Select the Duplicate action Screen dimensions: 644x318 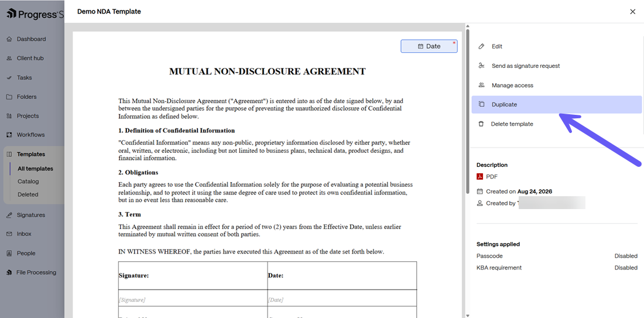[x=557, y=104]
